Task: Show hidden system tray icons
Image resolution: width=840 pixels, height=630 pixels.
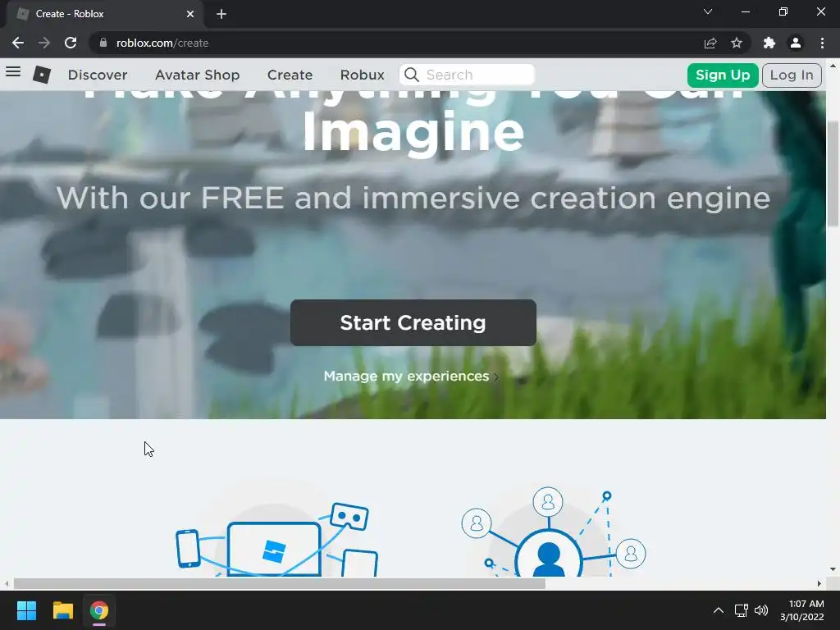Action: pyautogui.click(x=719, y=610)
